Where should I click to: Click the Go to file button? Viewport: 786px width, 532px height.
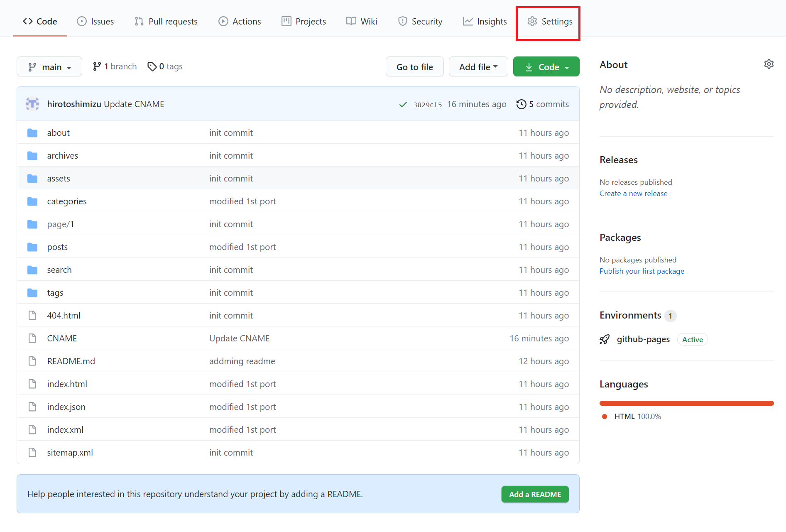click(x=414, y=67)
